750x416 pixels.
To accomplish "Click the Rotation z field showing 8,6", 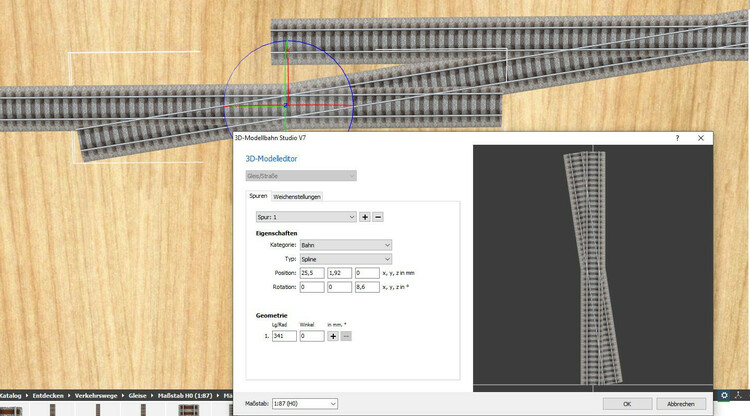I will point(366,286).
